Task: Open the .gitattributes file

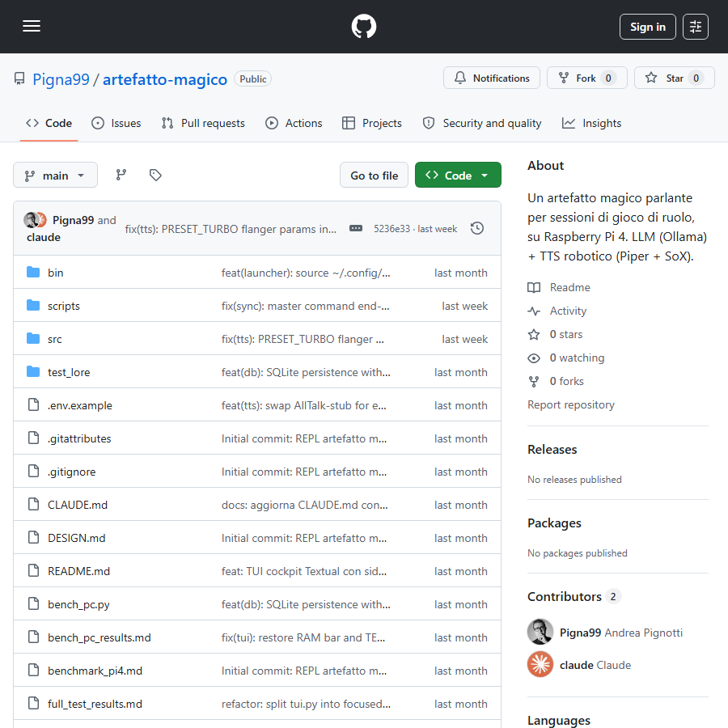Action: pyautogui.click(x=79, y=438)
